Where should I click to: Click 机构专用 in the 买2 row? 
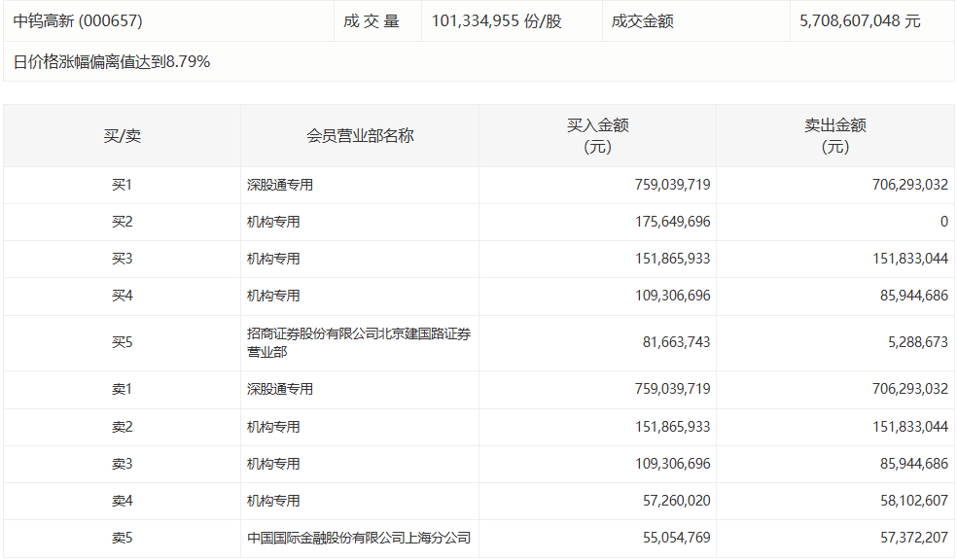point(272,222)
